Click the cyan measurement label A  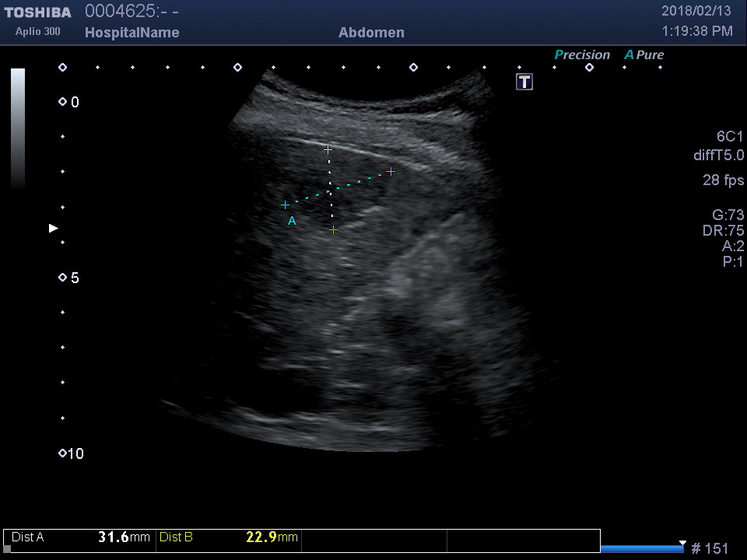292,222
